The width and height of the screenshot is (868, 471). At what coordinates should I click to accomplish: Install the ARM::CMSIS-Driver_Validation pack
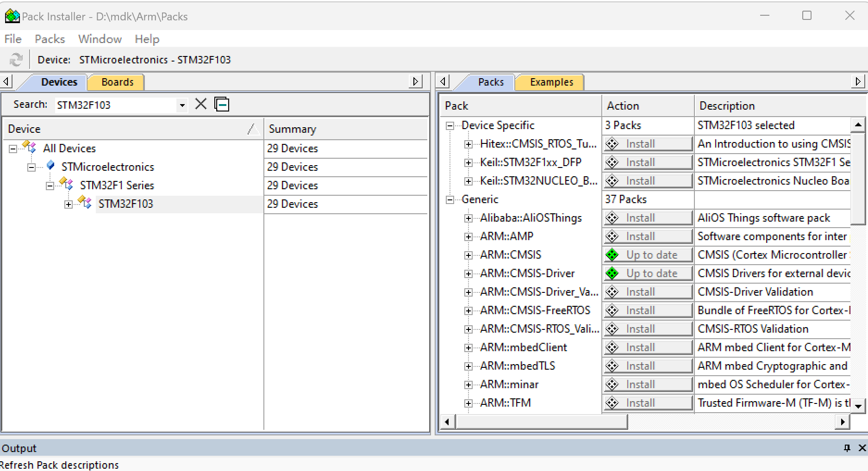point(648,292)
